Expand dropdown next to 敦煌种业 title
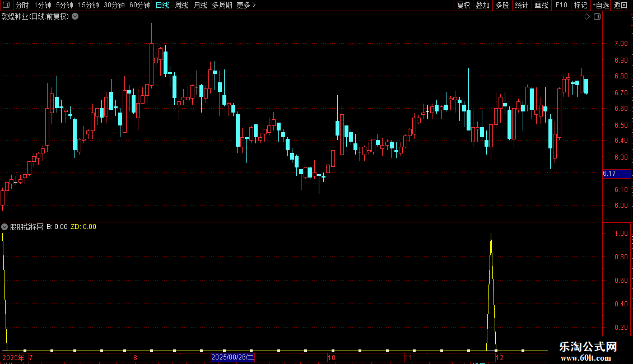Image resolution: width=633 pixels, height=364 pixels. coord(75,17)
